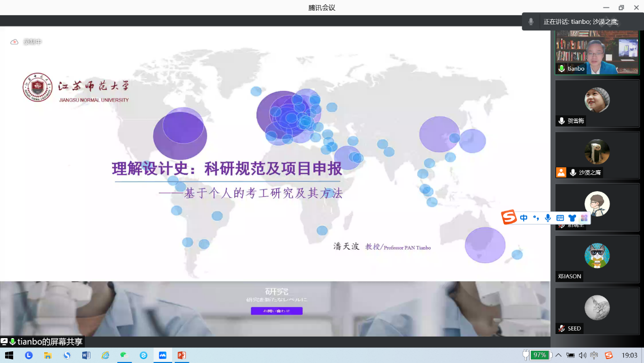
Task: Select tianbo's video thumbnail
Action: (597, 52)
